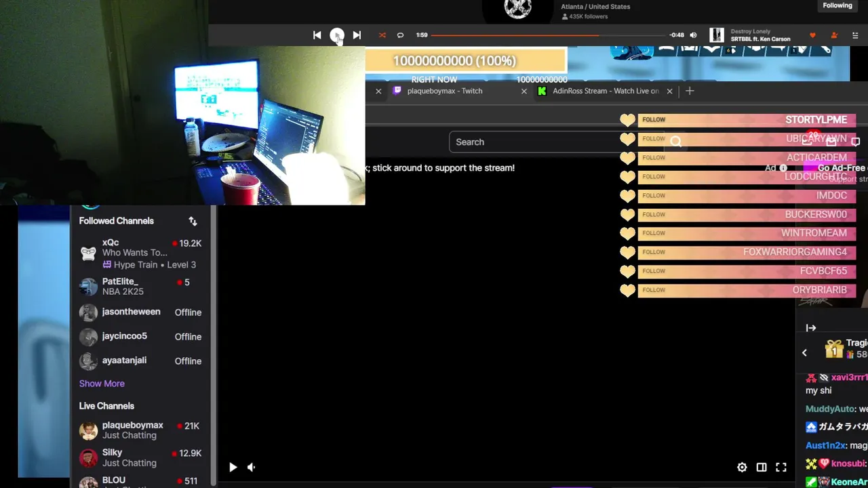
Task: Close the plaqueboymax - Twitch tab
Action: coord(524,91)
